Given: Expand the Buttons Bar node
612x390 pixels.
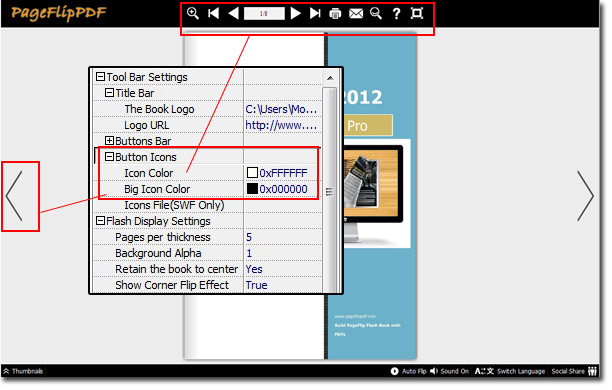Looking at the screenshot, I should click(x=110, y=141).
